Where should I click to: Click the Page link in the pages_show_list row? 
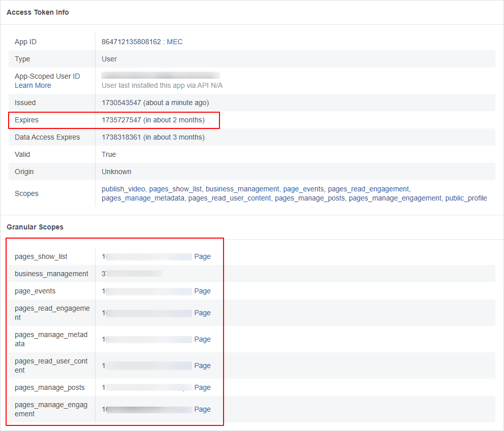click(202, 256)
